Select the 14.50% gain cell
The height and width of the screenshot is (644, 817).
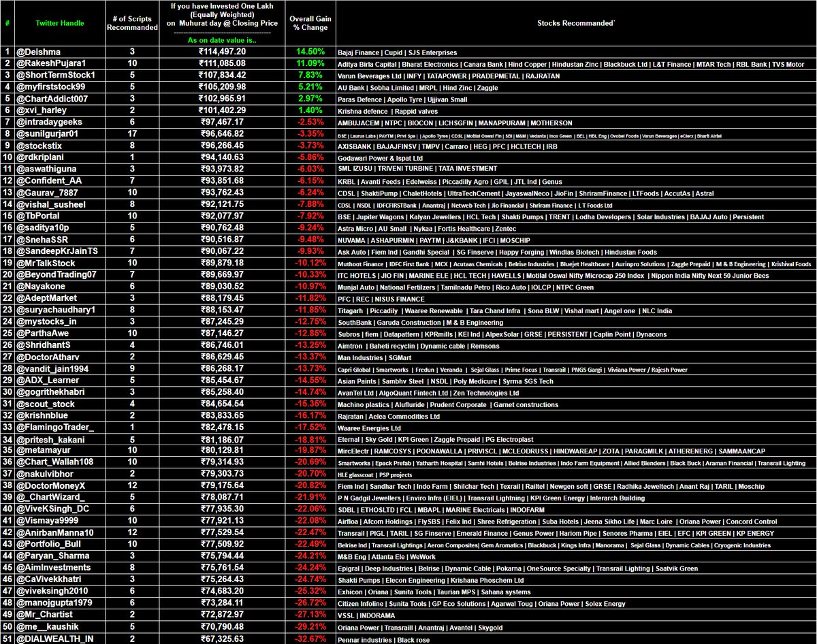[x=310, y=52]
